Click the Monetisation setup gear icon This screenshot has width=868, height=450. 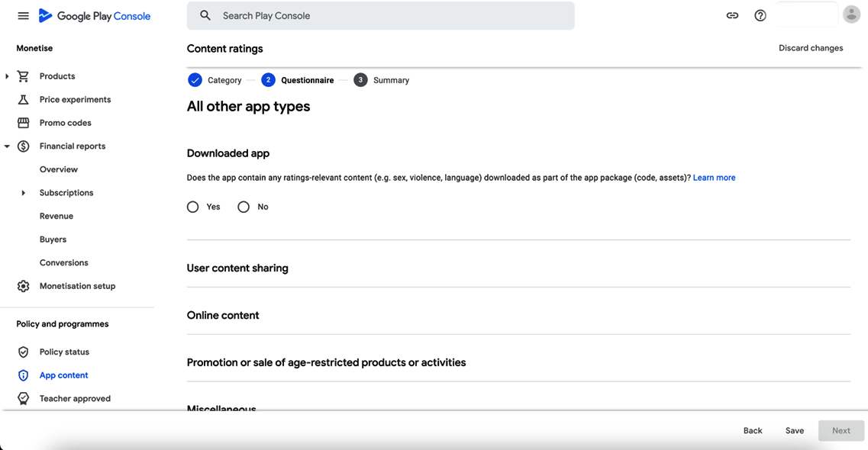click(x=24, y=286)
